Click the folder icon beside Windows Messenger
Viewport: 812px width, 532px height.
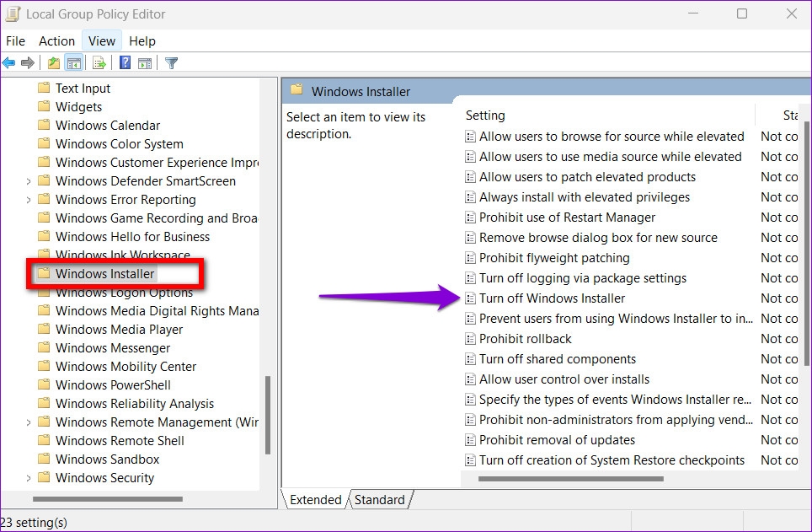point(44,347)
